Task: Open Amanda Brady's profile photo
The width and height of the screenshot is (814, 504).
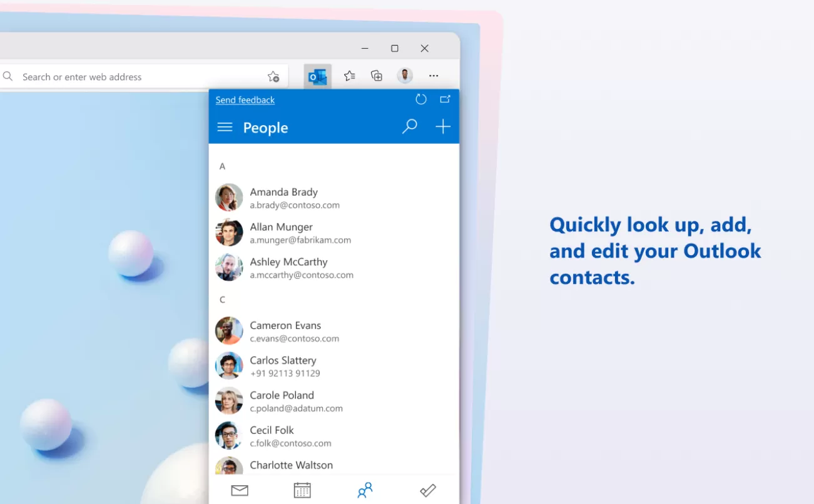Action: 229,198
